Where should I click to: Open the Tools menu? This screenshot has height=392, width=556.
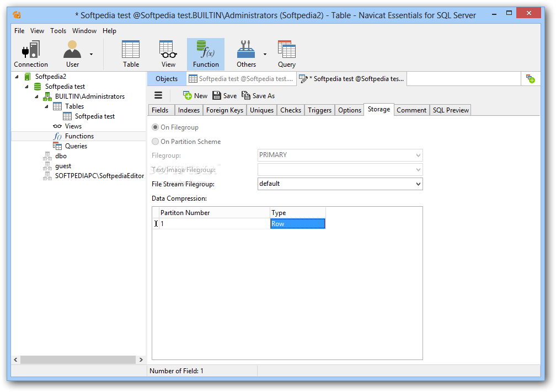point(58,31)
